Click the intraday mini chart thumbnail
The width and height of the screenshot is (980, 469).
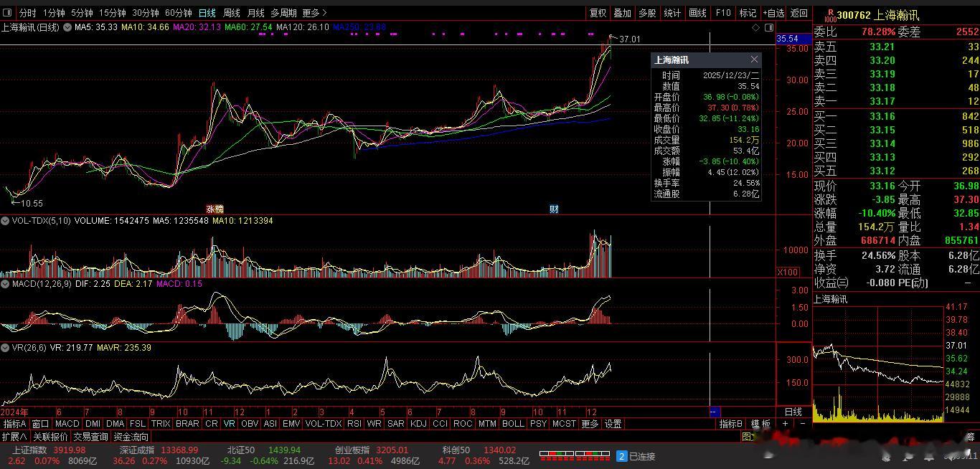tap(877, 364)
